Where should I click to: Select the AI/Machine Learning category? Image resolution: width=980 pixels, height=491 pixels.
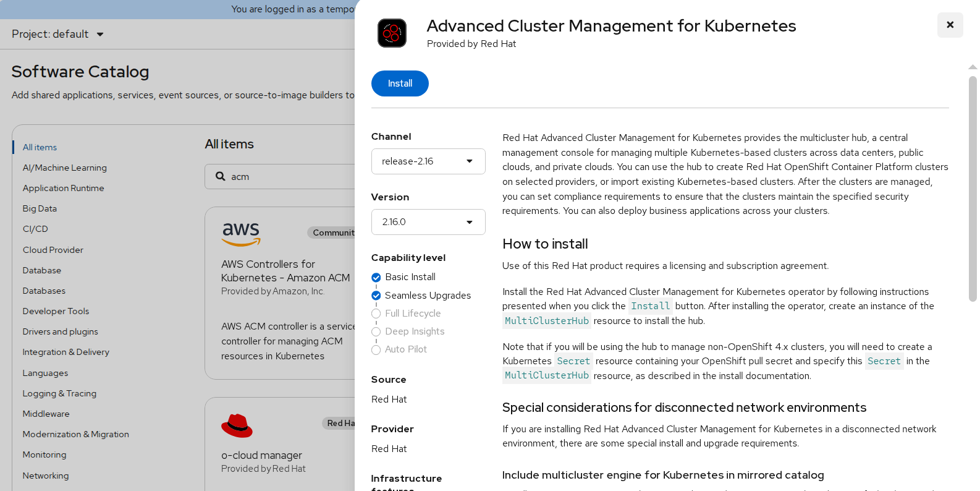(64, 168)
